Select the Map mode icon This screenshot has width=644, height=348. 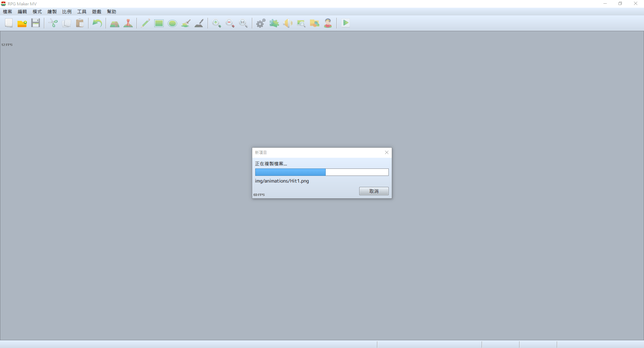pyautogui.click(x=115, y=23)
